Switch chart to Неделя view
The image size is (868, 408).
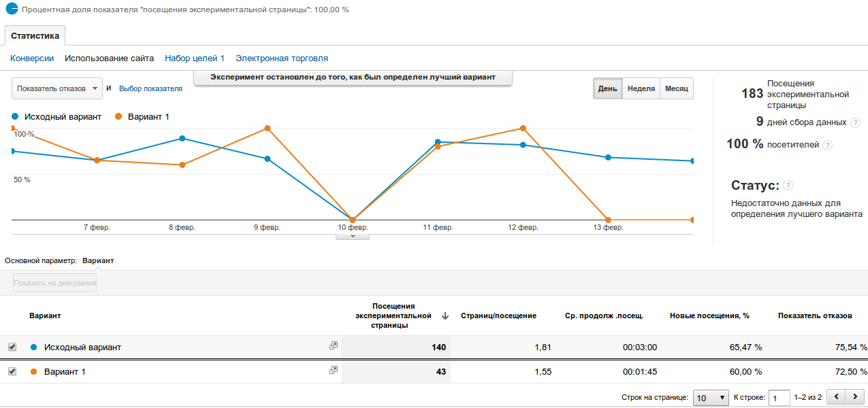tap(641, 89)
